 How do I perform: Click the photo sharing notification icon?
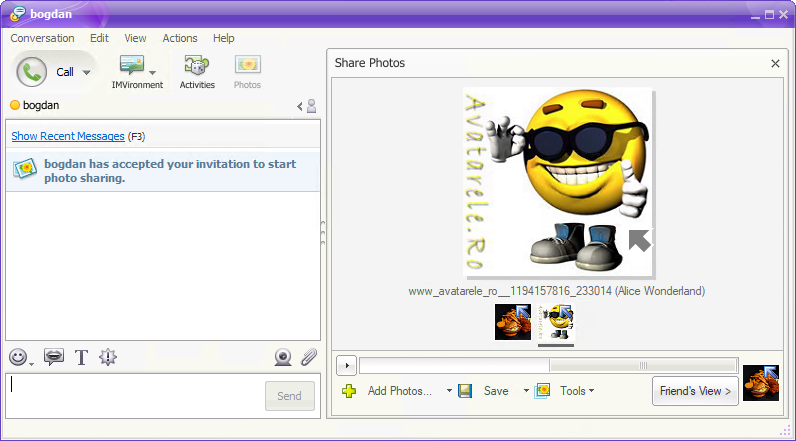click(x=25, y=169)
